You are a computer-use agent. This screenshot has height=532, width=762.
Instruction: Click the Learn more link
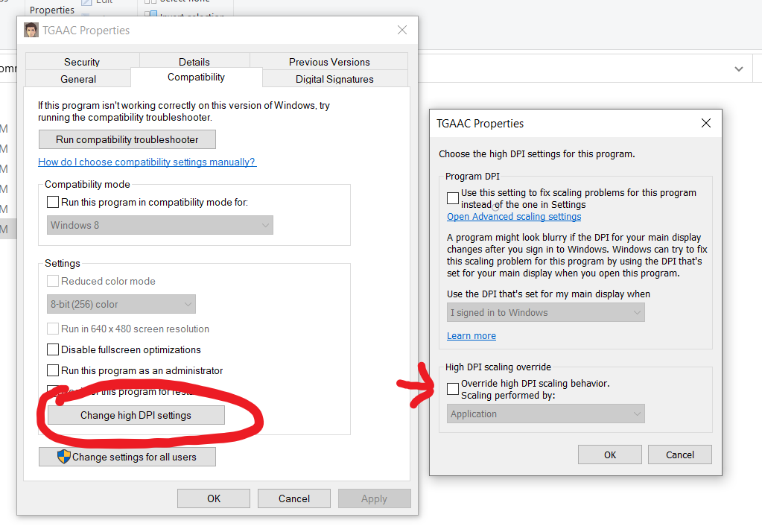472,335
